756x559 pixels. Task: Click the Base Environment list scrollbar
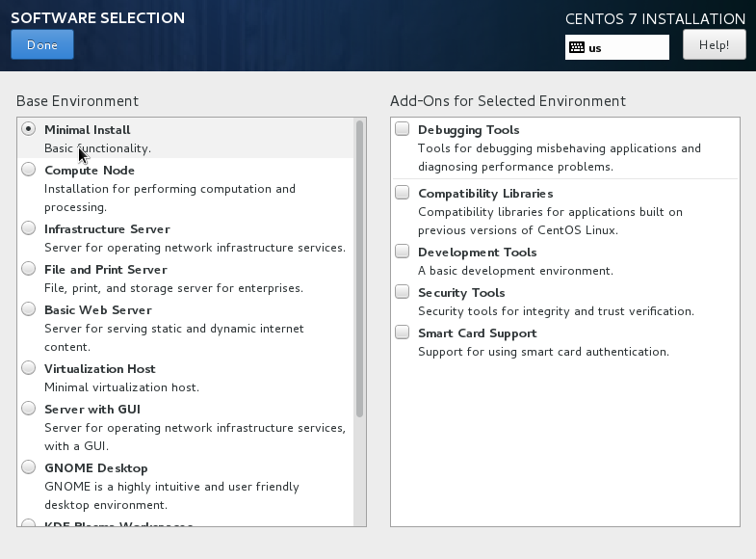pos(359,269)
